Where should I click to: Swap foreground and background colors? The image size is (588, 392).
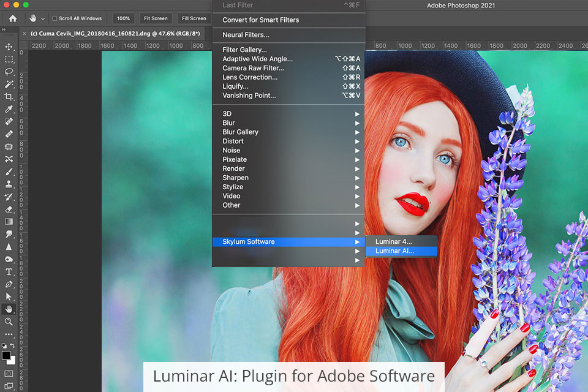click(13, 347)
